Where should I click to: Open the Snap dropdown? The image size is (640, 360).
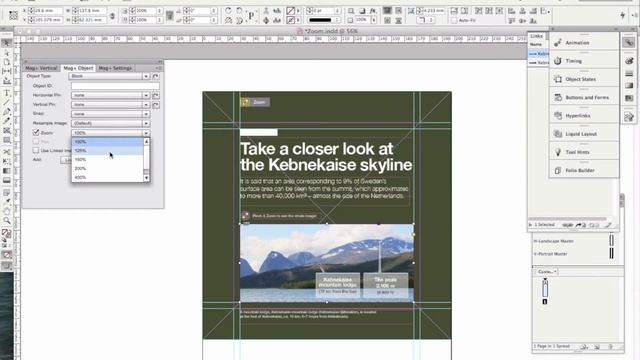(110, 114)
